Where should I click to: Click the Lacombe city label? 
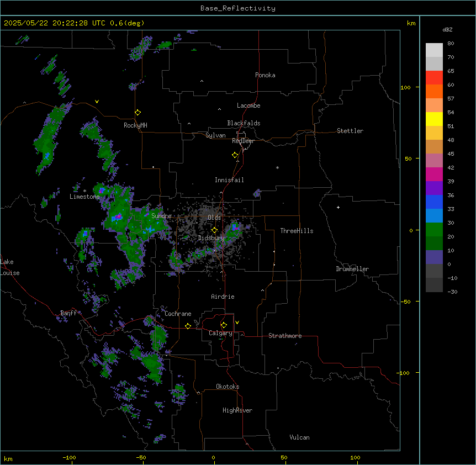(x=248, y=105)
